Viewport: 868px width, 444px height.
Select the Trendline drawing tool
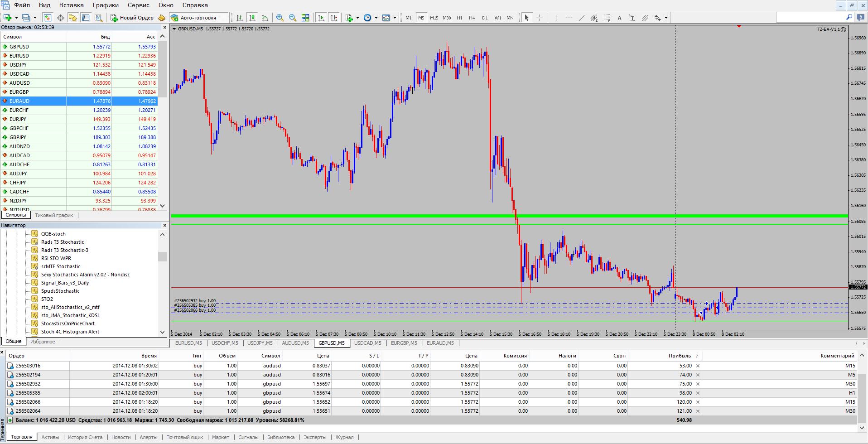coord(582,18)
